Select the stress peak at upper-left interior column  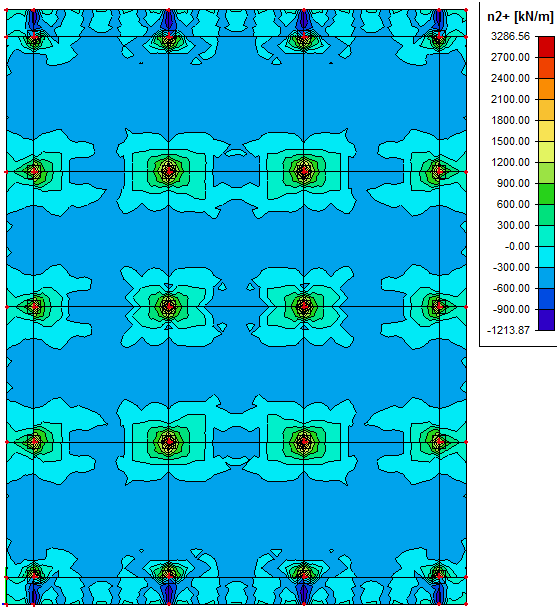[x=168, y=171]
